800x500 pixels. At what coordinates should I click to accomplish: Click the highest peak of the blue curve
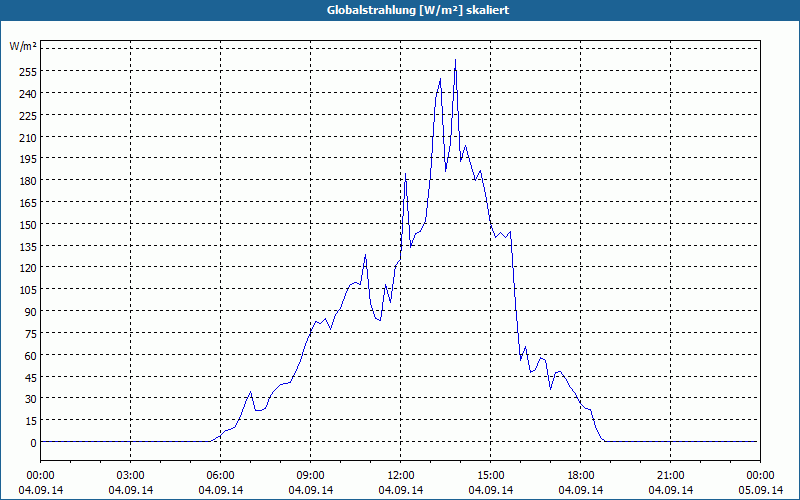click(455, 60)
